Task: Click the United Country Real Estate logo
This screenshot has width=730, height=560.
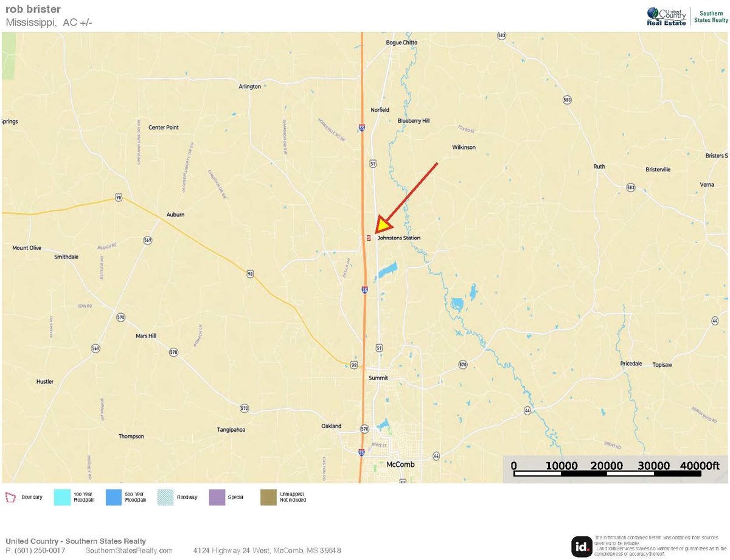Action: [x=666, y=16]
